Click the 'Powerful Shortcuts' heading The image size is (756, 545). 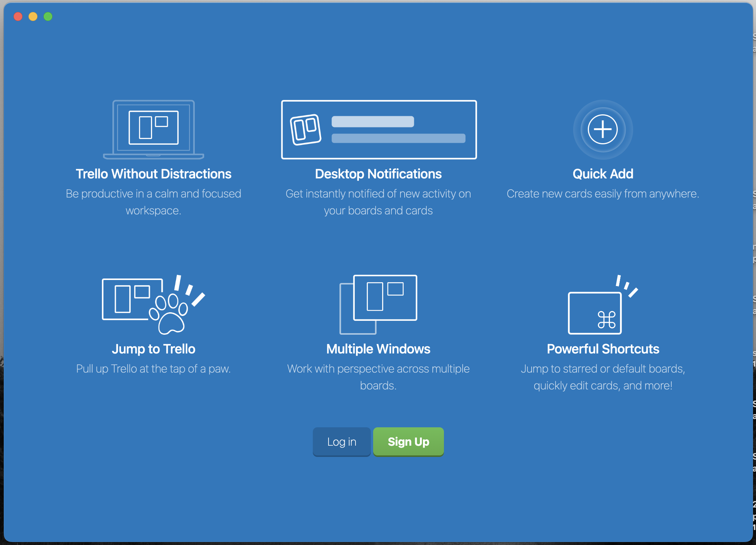[x=603, y=349]
